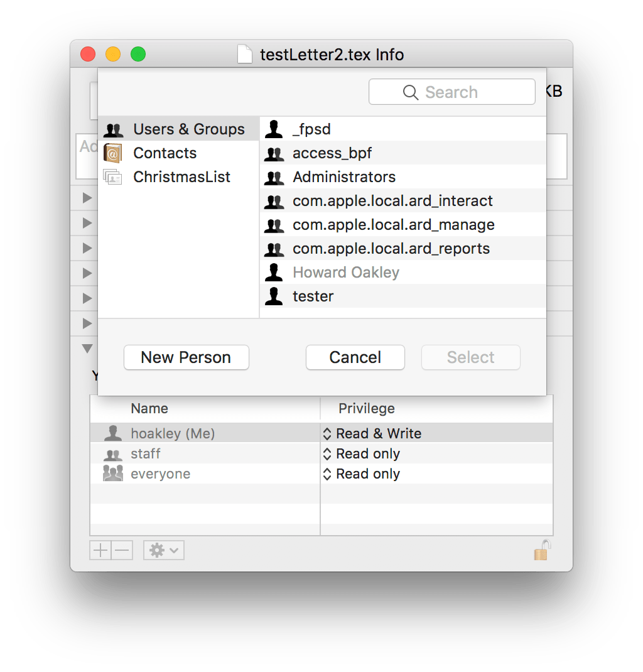Pick the tester user from the list
Viewport: 643px width, 672px height.
point(313,296)
